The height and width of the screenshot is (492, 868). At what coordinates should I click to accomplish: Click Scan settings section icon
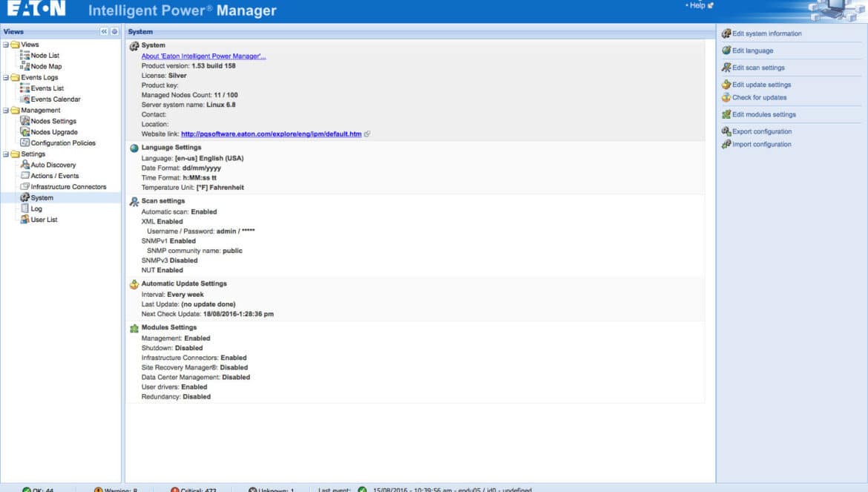(134, 202)
